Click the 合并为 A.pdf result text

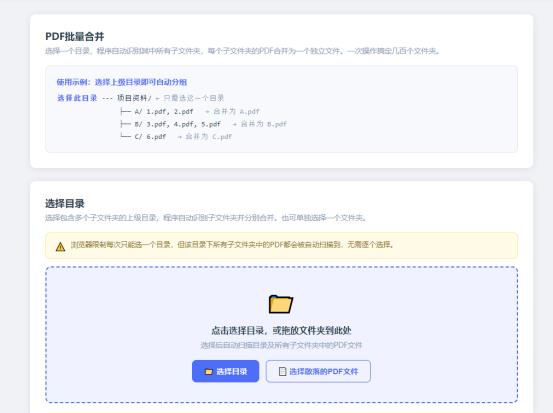tap(236, 111)
